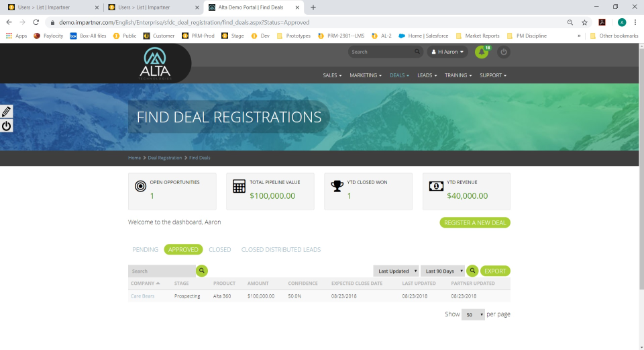This screenshot has width=644, height=350.
Task: Open the Last Updated dropdown
Action: click(396, 271)
